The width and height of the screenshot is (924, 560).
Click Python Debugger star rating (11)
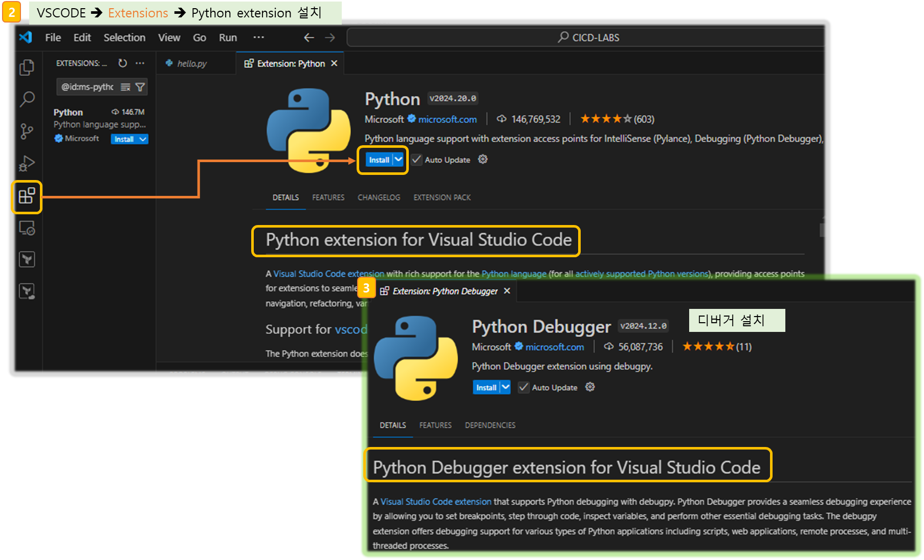pyautogui.click(x=717, y=347)
